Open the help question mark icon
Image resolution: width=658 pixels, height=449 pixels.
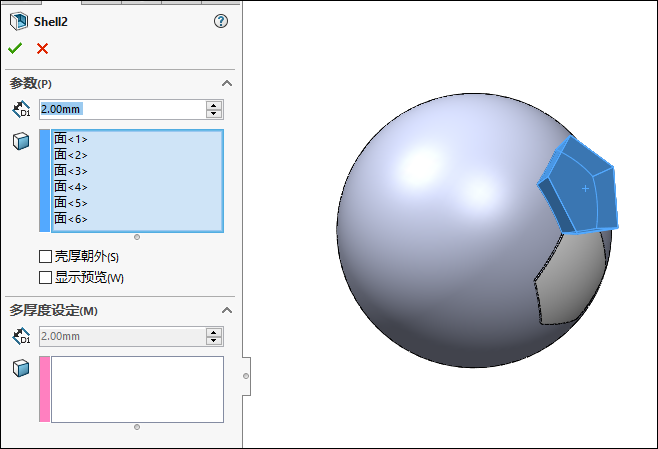[x=221, y=21]
